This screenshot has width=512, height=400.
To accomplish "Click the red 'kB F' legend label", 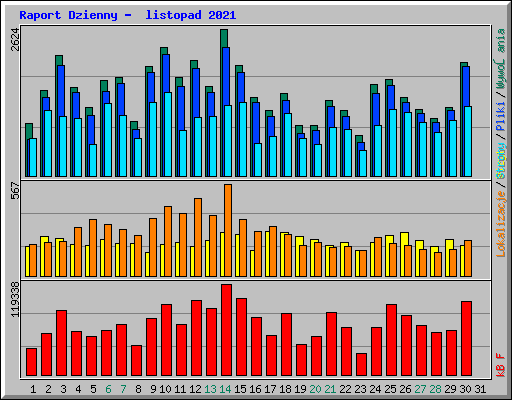I will pos(501,365).
